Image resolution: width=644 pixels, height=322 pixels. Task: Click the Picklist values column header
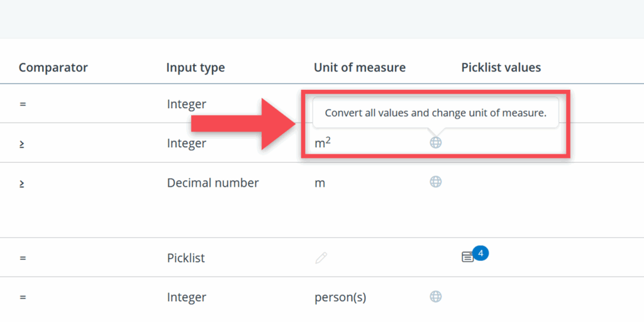[x=501, y=67]
